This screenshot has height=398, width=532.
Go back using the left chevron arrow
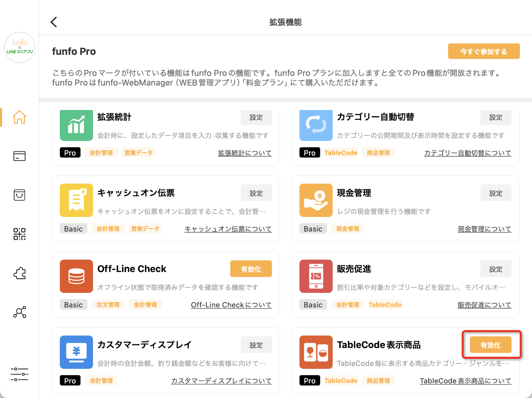tap(54, 22)
